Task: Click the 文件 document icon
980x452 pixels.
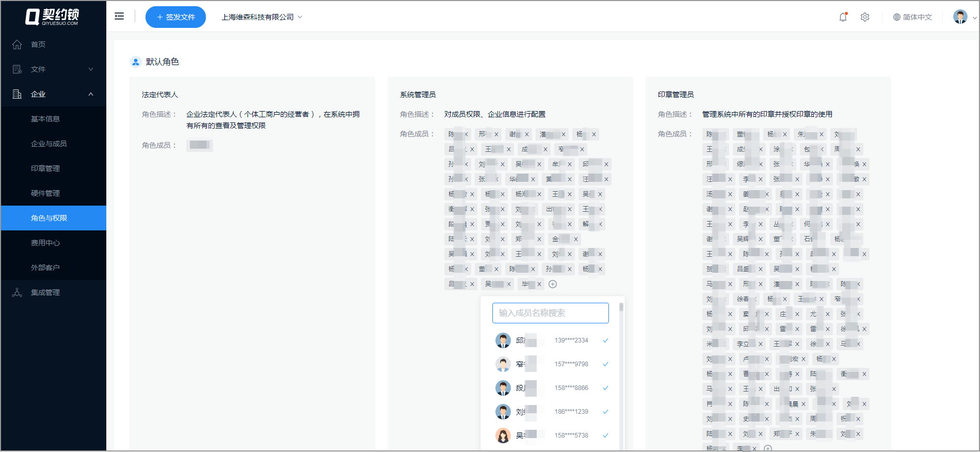Action: [17, 69]
